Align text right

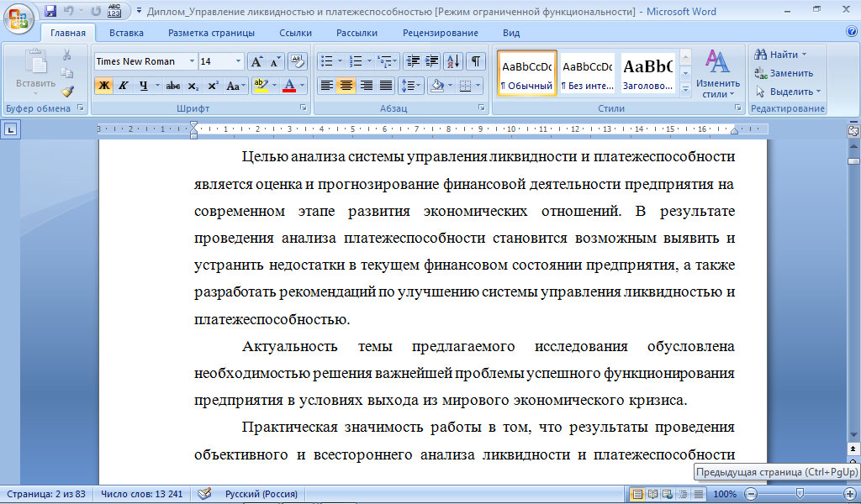tap(367, 86)
